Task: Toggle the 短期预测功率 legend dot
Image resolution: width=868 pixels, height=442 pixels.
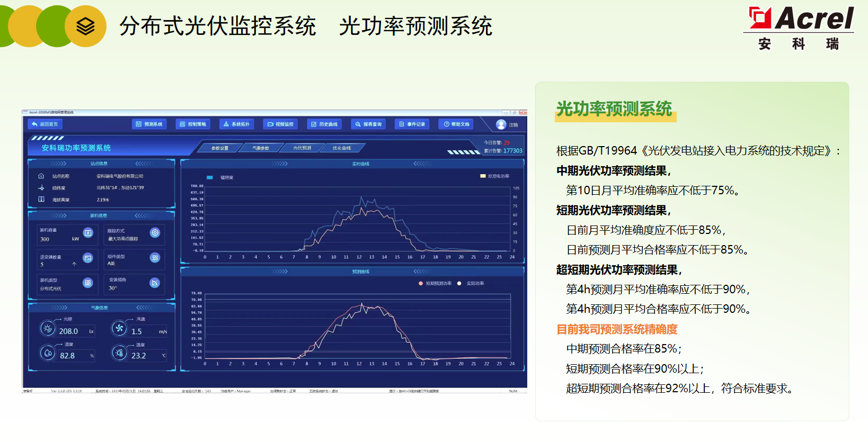Action: [x=421, y=284]
